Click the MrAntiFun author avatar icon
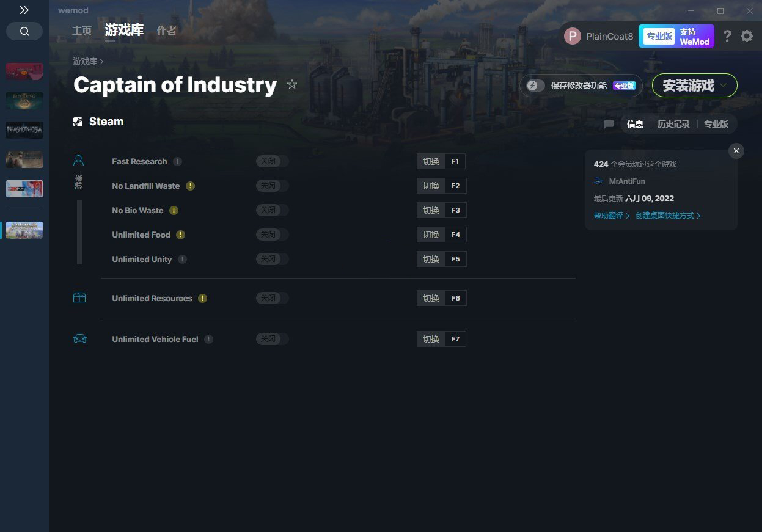Screen dimensions: 762x532 (x=599, y=181)
